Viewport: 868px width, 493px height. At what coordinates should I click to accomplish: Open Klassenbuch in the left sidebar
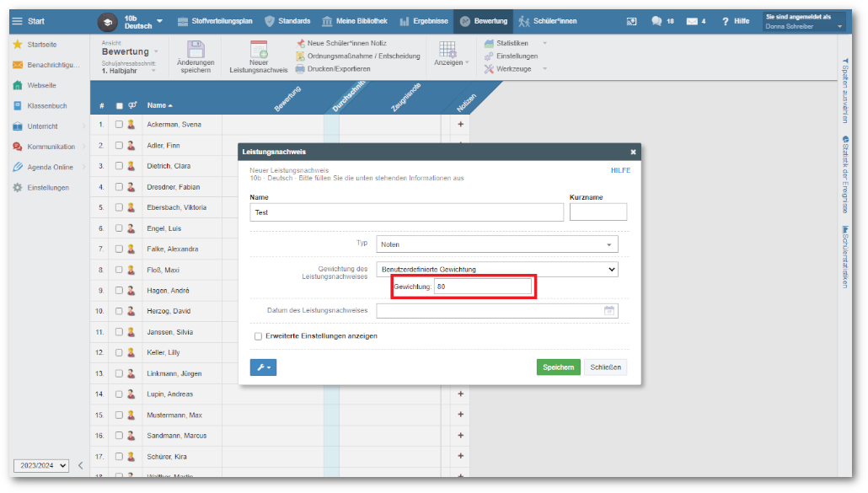click(x=46, y=105)
